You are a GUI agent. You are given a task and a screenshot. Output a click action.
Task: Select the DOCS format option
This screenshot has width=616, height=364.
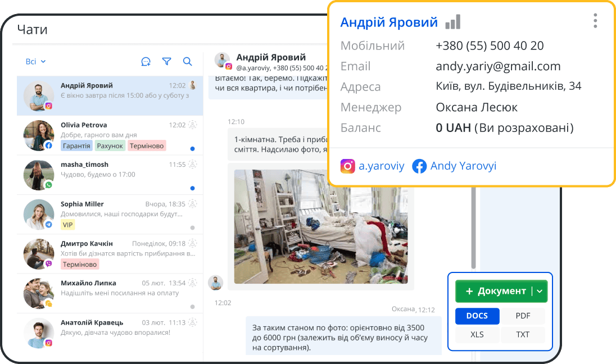[477, 316]
